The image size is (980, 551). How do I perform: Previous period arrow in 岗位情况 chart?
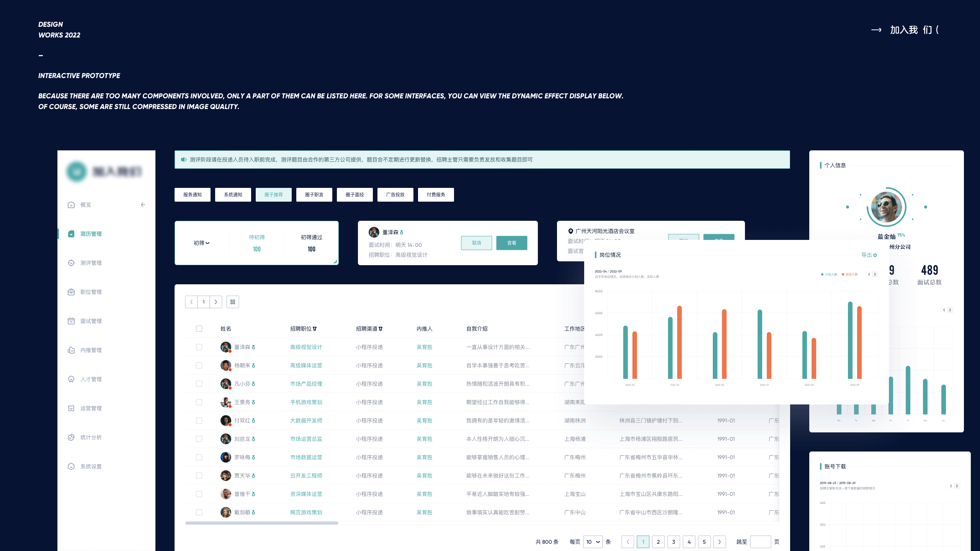click(x=869, y=274)
